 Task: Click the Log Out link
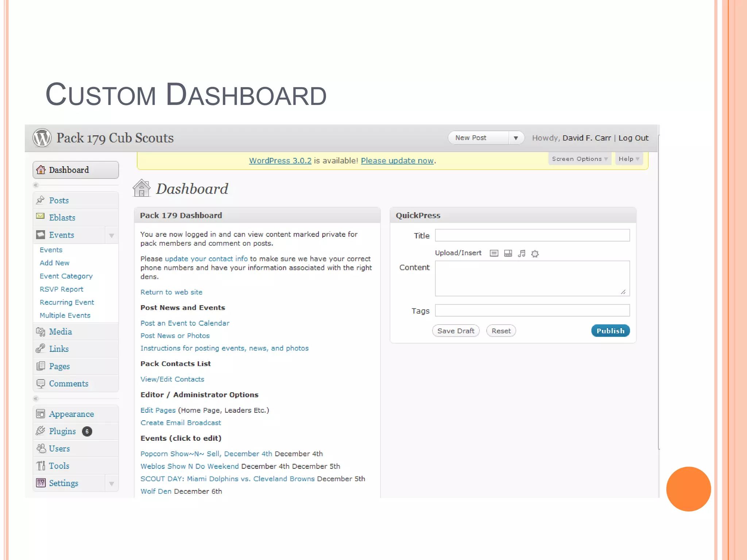634,138
